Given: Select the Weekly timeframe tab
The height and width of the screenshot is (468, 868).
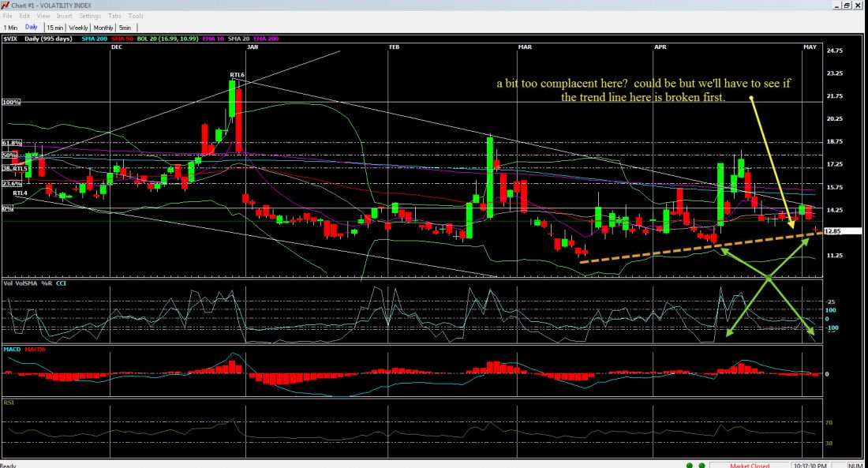Looking at the screenshot, I should click(x=78, y=27).
